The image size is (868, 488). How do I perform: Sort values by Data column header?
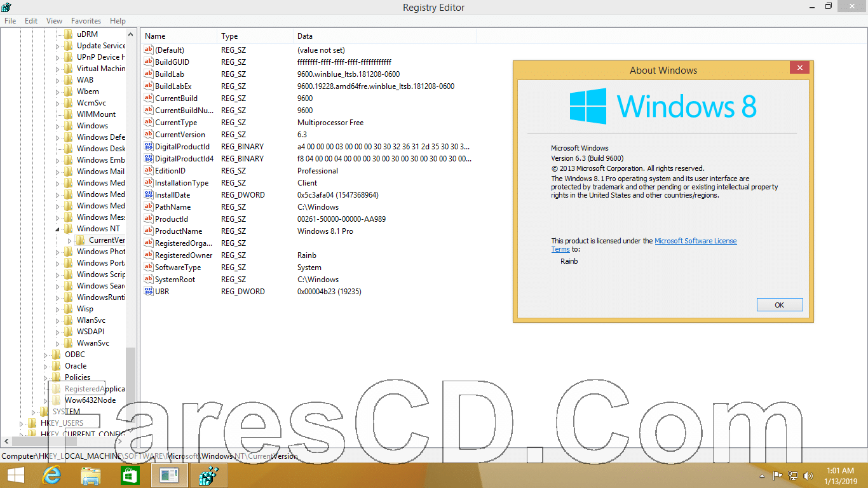(x=384, y=36)
